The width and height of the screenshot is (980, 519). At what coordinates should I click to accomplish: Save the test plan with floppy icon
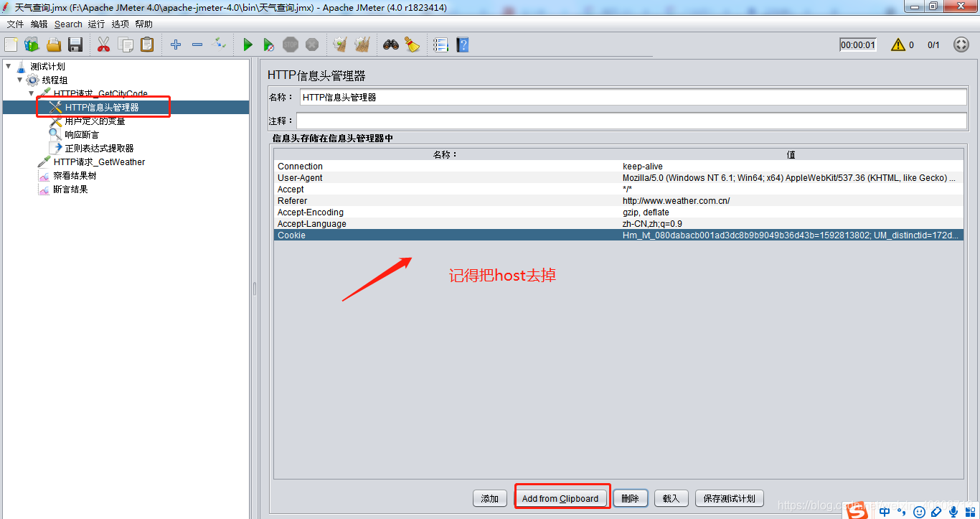(75, 45)
